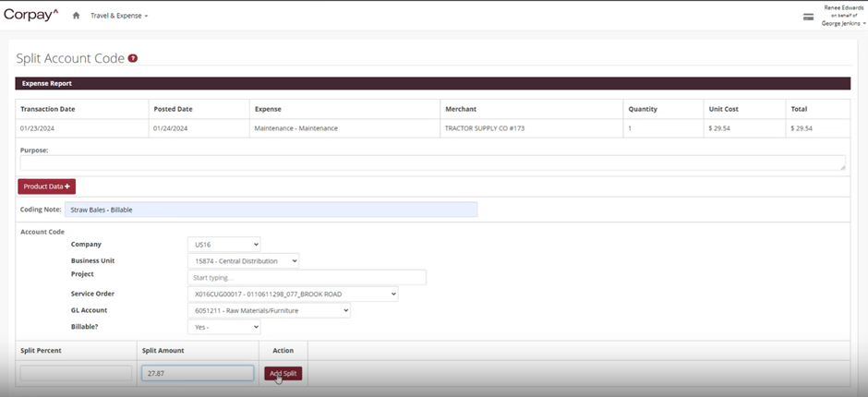Click the Product Data plus button
This screenshot has height=397, width=868.
[x=46, y=186]
